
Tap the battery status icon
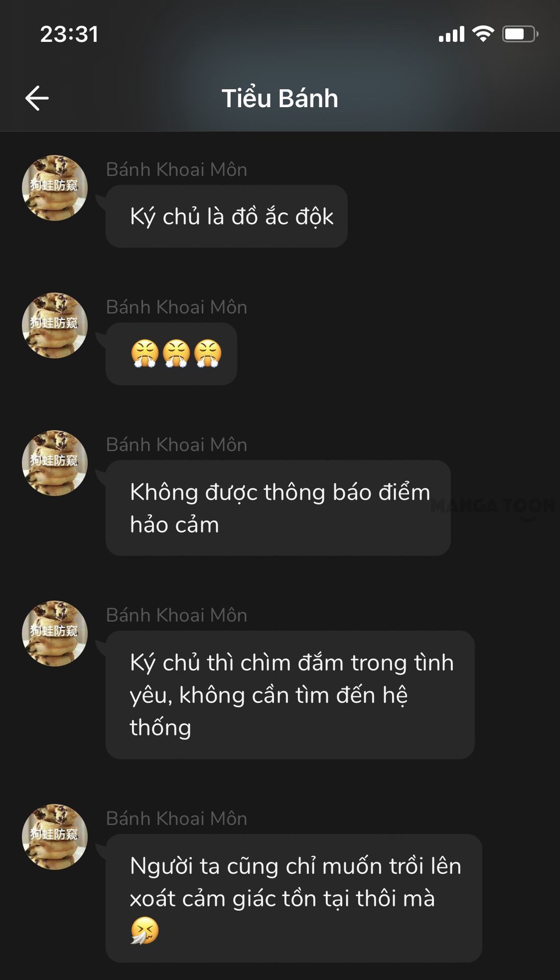pyautogui.click(x=520, y=34)
